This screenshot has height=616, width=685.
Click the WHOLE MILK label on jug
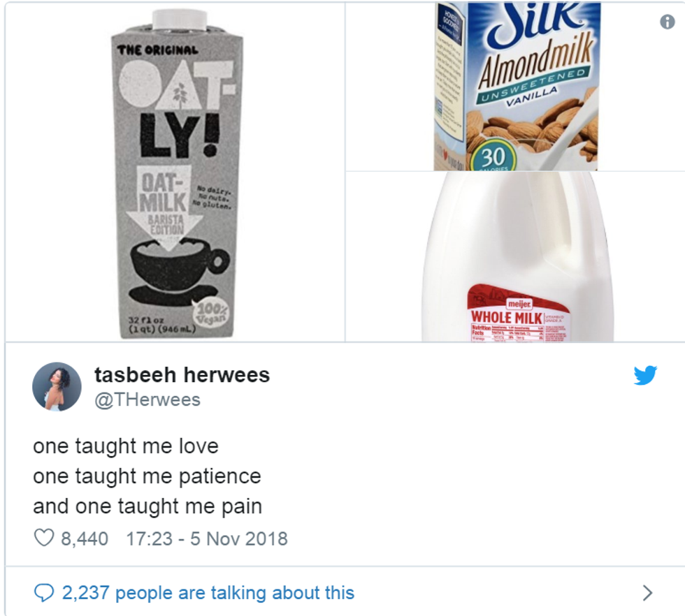click(x=507, y=317)
